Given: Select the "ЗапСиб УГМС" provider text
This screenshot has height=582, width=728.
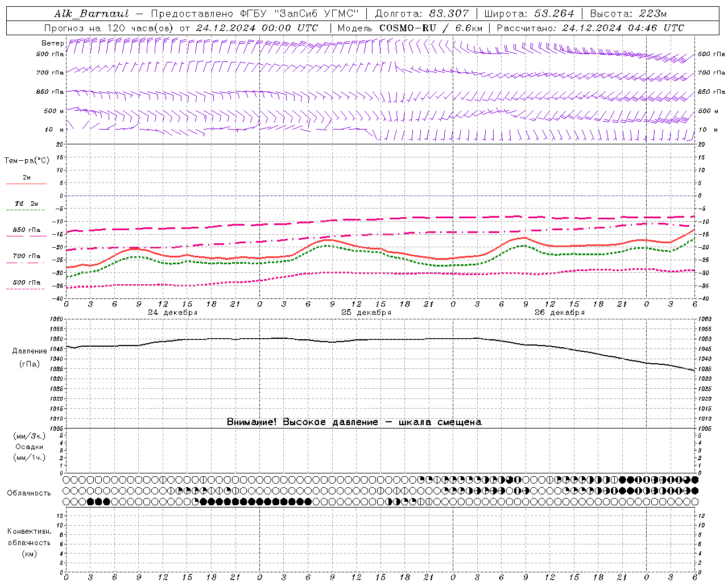Looking at the screenshot, I should [317, 14].
